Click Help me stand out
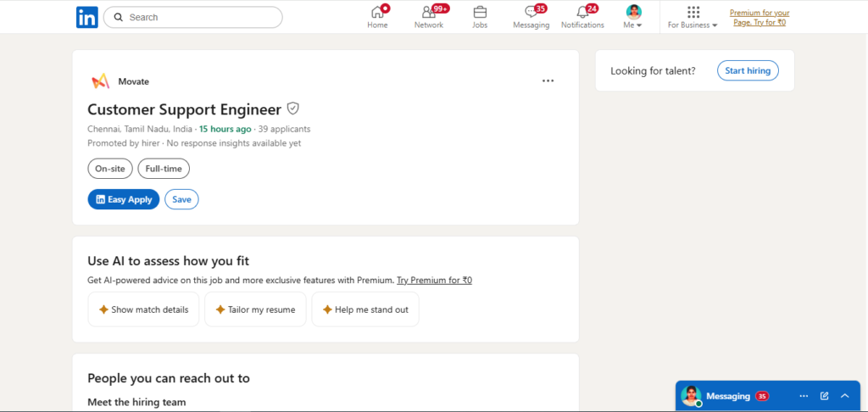The width and height of the screenshot is (868, 412). tap(365, 309)
